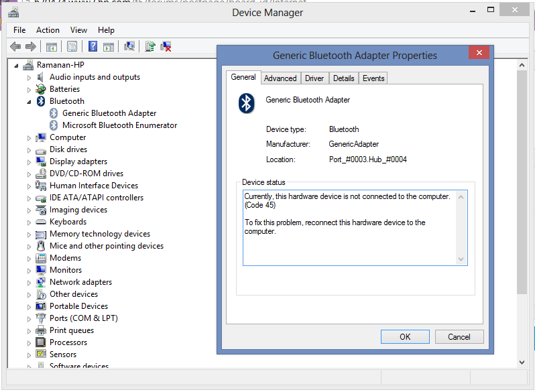Open the View menu

78,30
